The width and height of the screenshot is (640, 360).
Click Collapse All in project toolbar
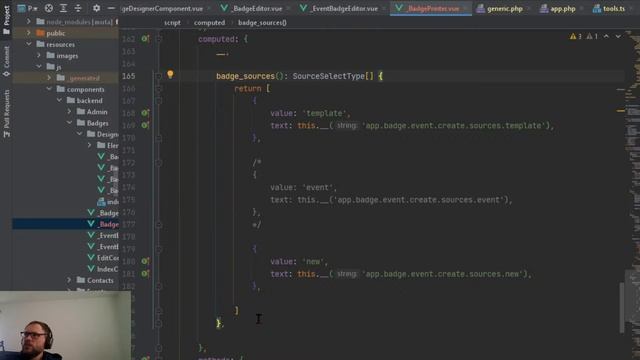coord(78,8)
